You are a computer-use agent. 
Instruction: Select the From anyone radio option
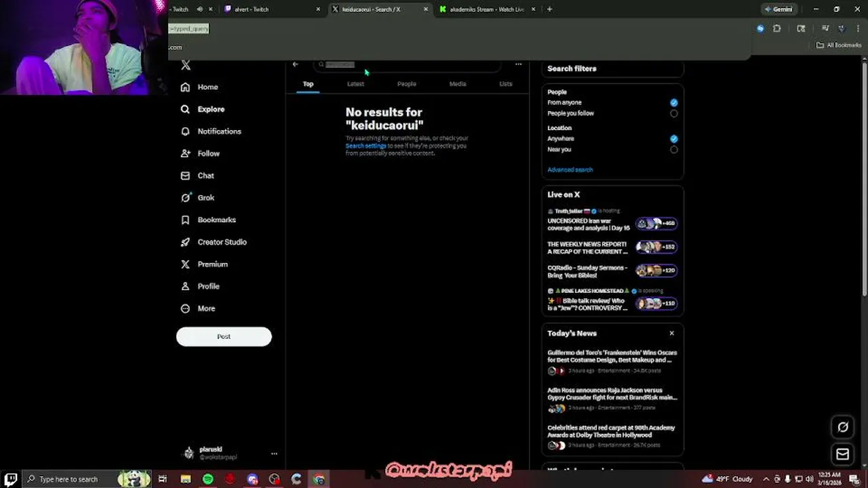click(x=673, y=102)
